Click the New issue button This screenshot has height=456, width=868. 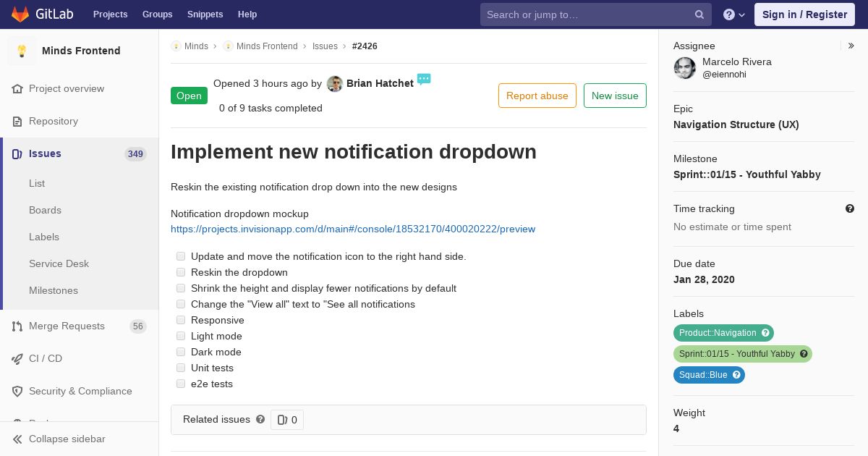point(615,96)
